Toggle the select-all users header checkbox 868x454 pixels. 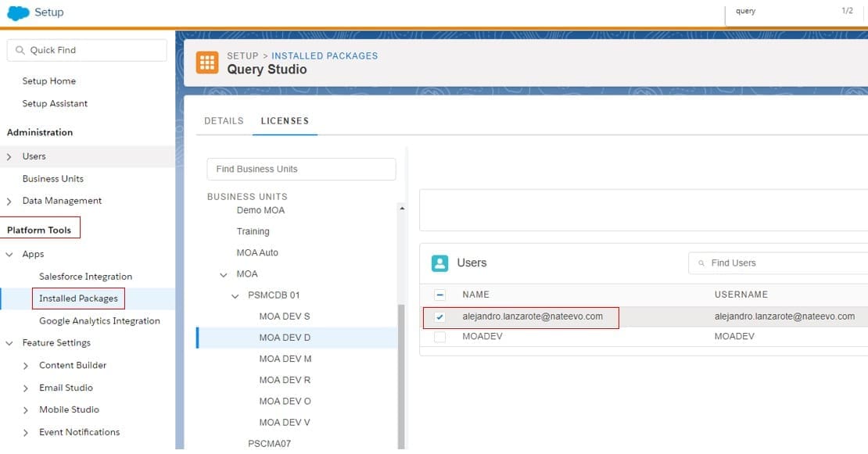coord(439,295)
